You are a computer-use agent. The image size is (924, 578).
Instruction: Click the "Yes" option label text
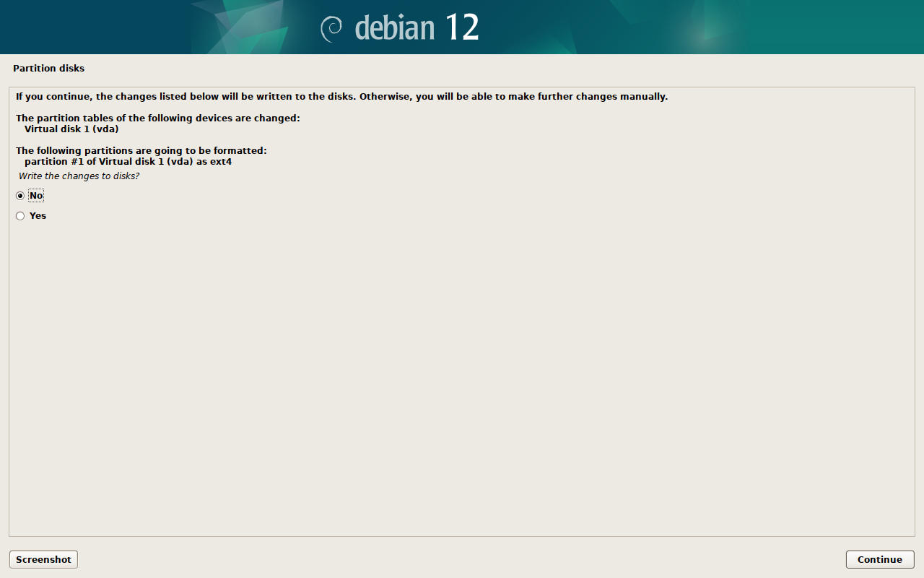point(38,216)
